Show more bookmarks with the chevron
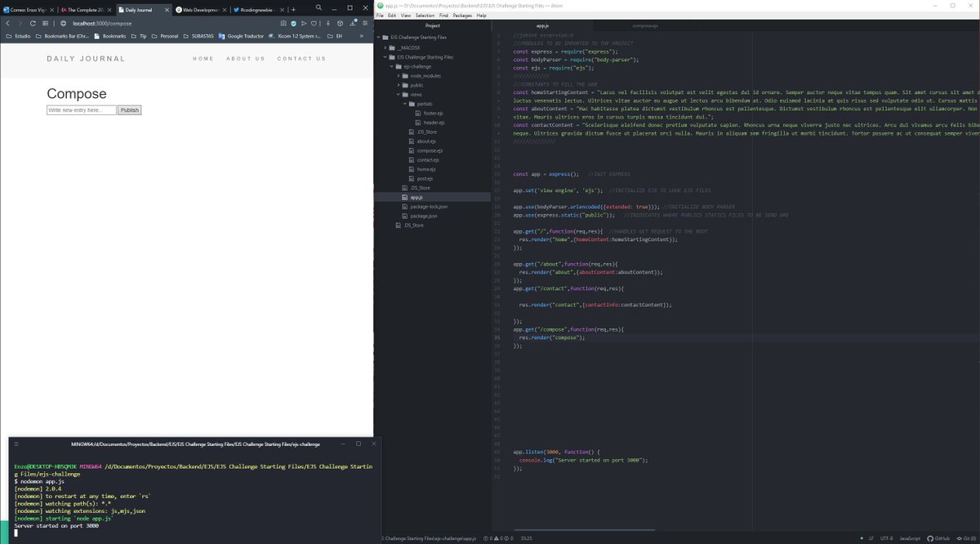The height and width of the screenshot is (544, 980). click(363, 36)
